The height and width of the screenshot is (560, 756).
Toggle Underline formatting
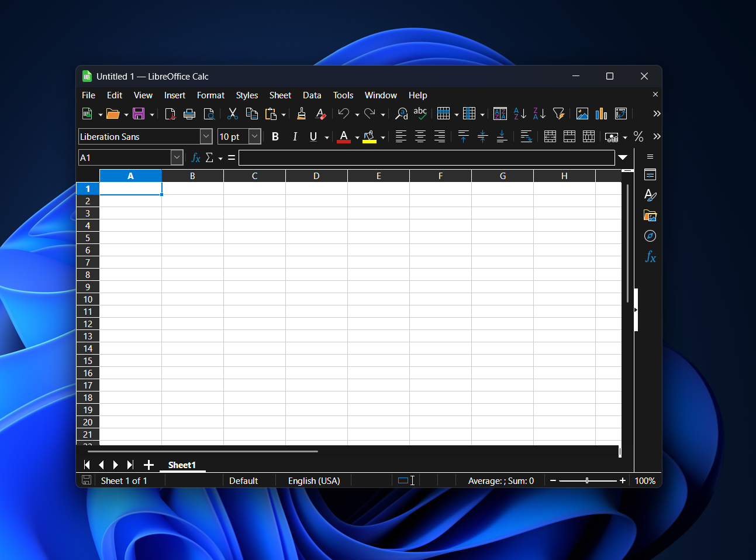click(x=313, y=136)
